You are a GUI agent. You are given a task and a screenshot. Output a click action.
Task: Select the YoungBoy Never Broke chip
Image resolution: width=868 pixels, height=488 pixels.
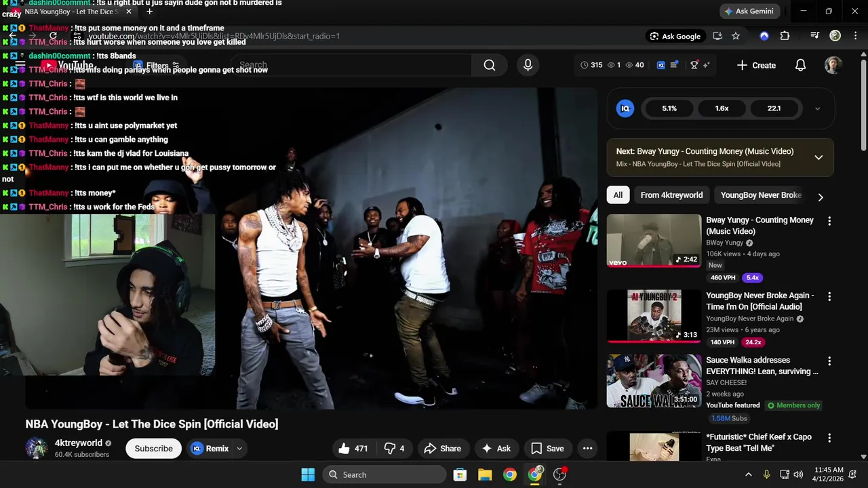761,195
